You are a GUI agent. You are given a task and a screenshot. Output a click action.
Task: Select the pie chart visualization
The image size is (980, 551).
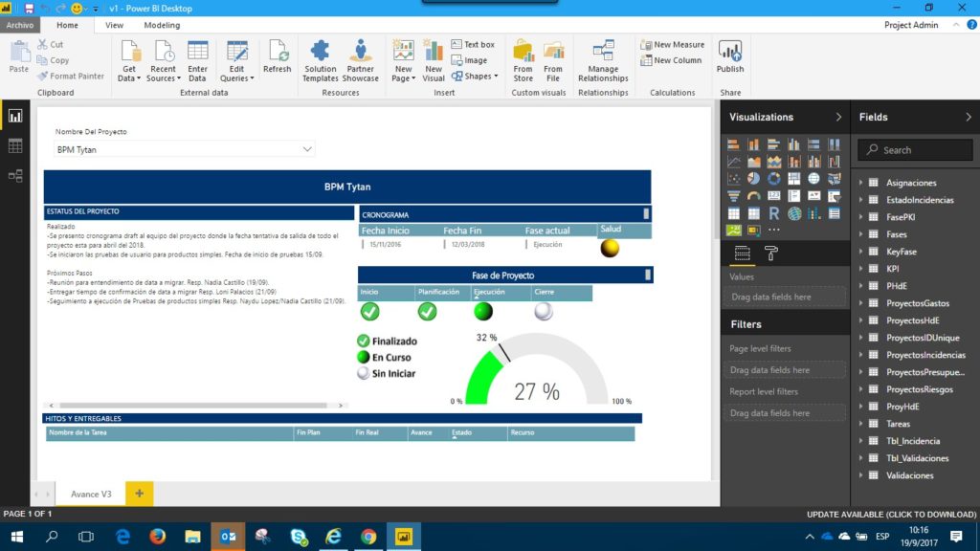(x=754, y=179)
